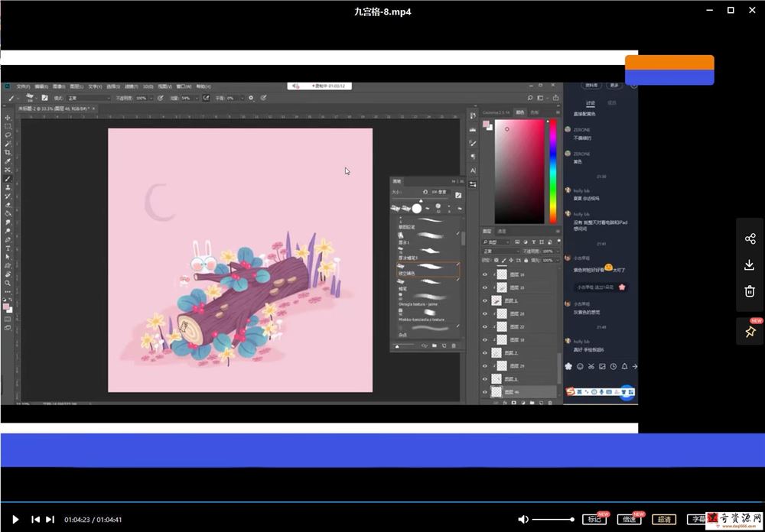Click add layer mask icon in Layers panel
The image size is (765, 532).
pyautogui.click(x=514, y=403)
